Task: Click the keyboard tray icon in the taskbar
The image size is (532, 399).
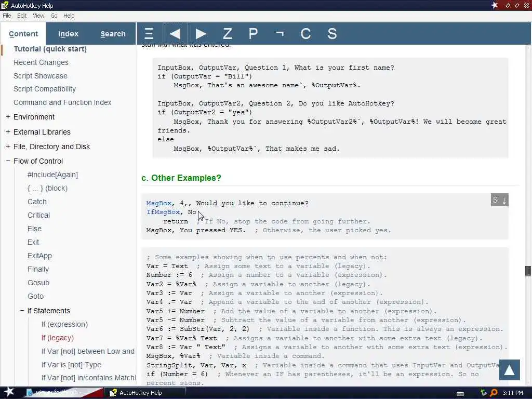Action: click(460, 393)
